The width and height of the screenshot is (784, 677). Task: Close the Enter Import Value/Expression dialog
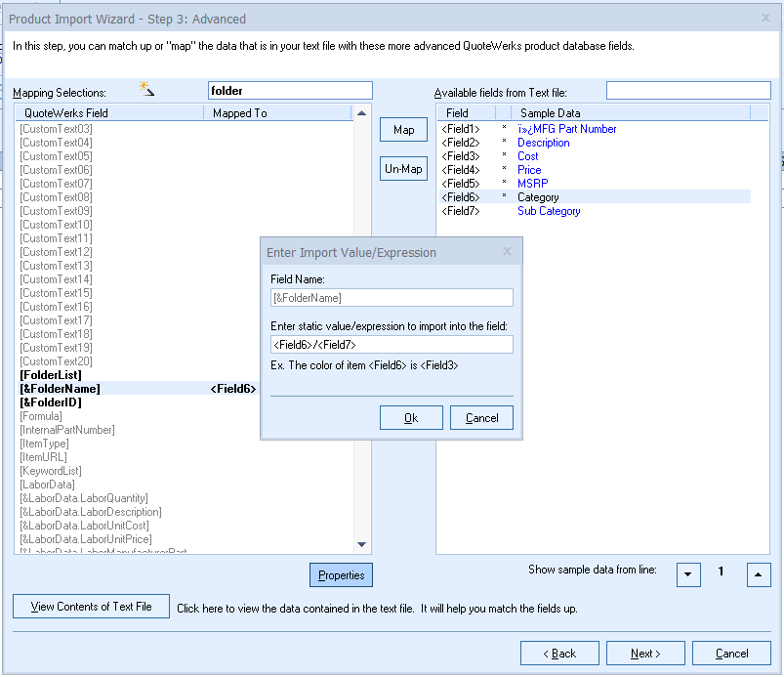(x=507, y=251)
